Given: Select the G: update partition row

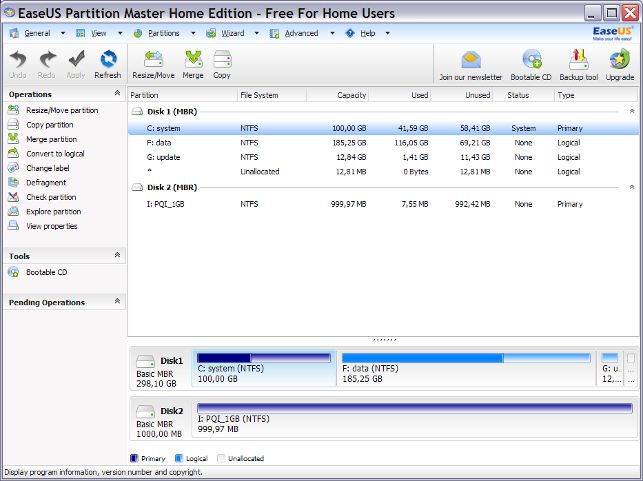Looking at the screenshot, I should 383,157.
